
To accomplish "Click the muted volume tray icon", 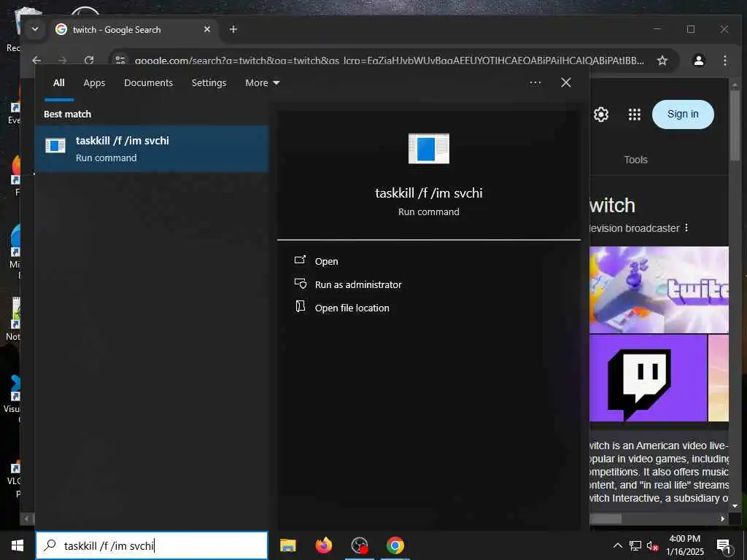I will pyautogui.click(x=652, y=545).
